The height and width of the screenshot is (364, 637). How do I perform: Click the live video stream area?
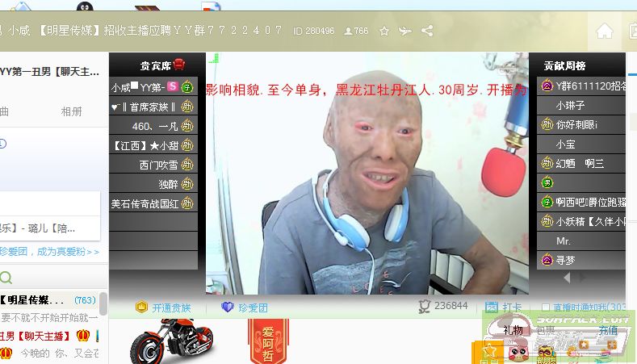point(367,173)
